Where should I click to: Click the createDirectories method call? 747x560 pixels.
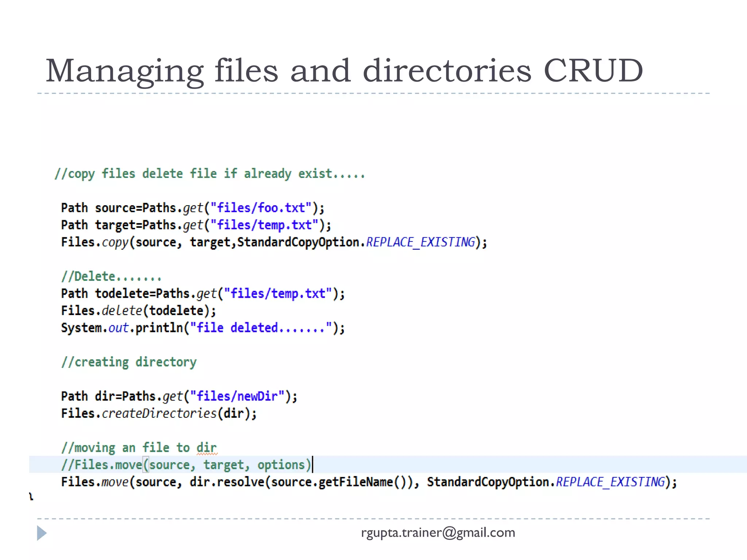(x=159, y=413)
